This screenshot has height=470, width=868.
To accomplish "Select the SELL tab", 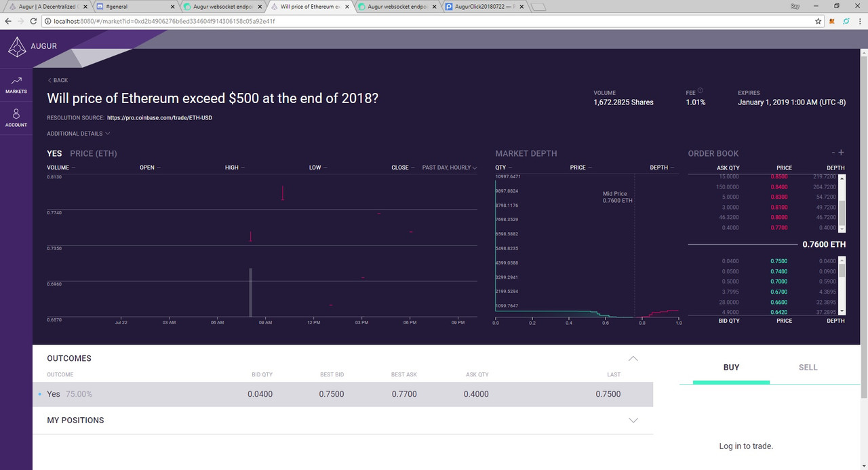I will [x=808, y=368].
